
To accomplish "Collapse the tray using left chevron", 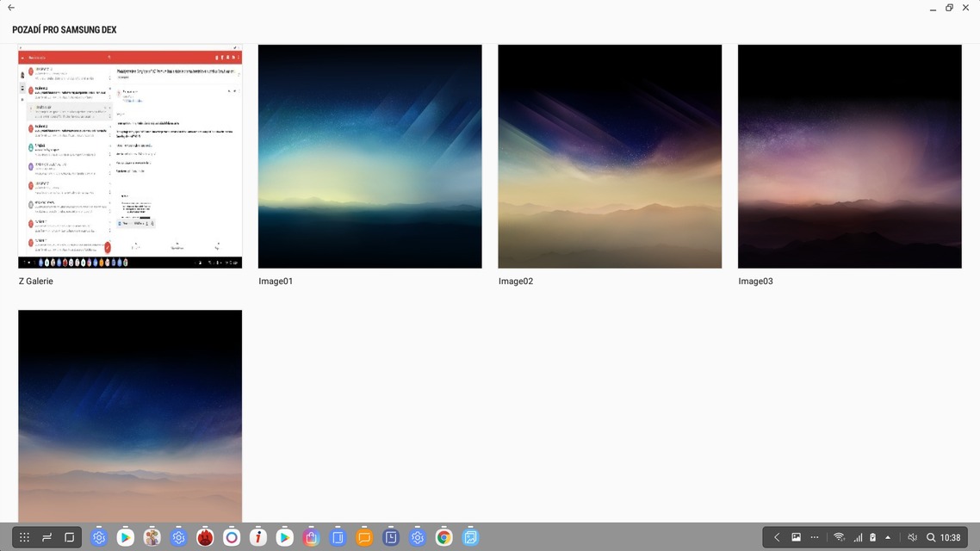I will 777,537.
